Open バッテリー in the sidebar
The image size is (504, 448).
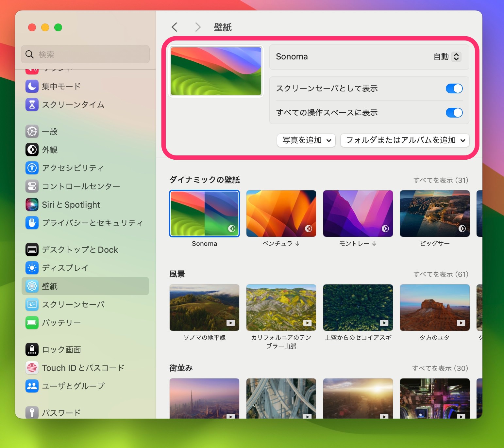pyautogui.click(x=85, y=323)
